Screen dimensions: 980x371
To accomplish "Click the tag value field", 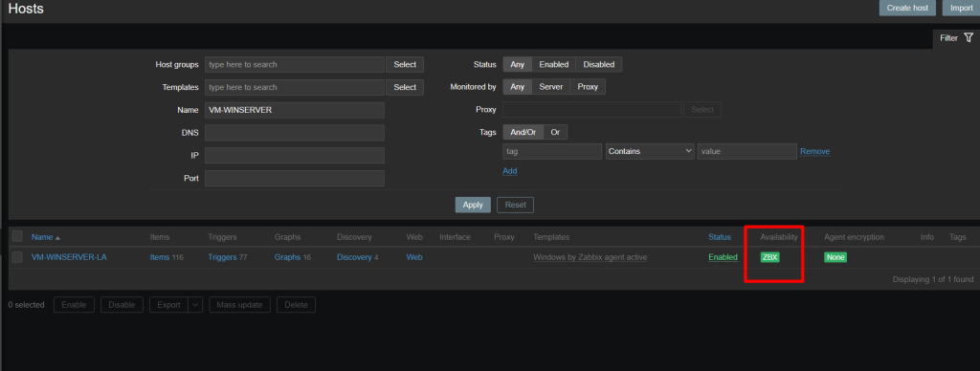I will point(747,151).
